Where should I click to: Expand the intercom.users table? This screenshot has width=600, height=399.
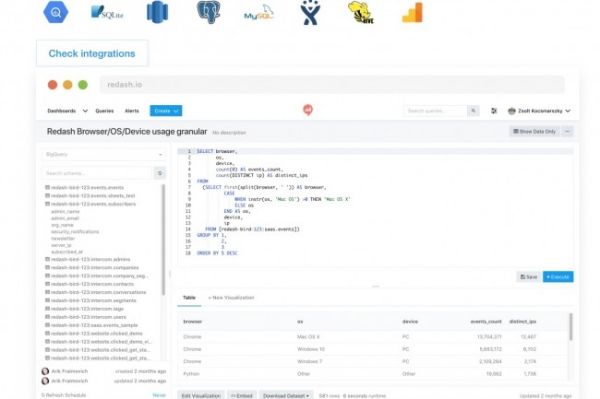(86, 317)
